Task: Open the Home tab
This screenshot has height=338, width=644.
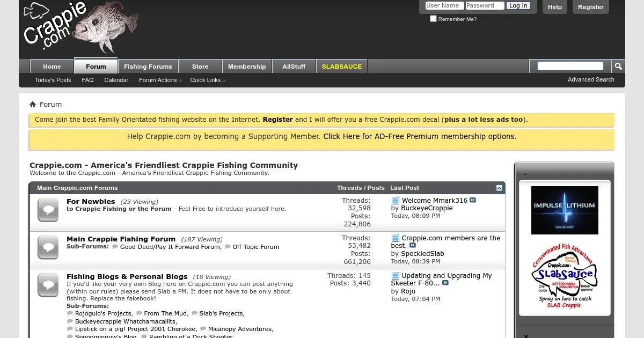Action: (x=52, y=67)
